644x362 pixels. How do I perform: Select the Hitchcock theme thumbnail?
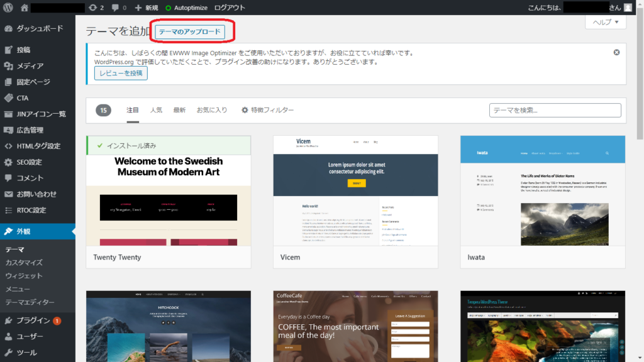169,326
